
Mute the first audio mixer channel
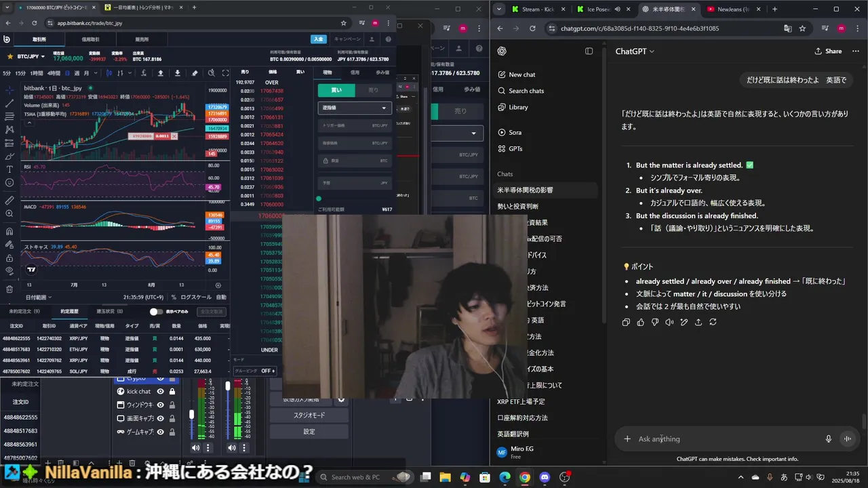click(196, 447)
